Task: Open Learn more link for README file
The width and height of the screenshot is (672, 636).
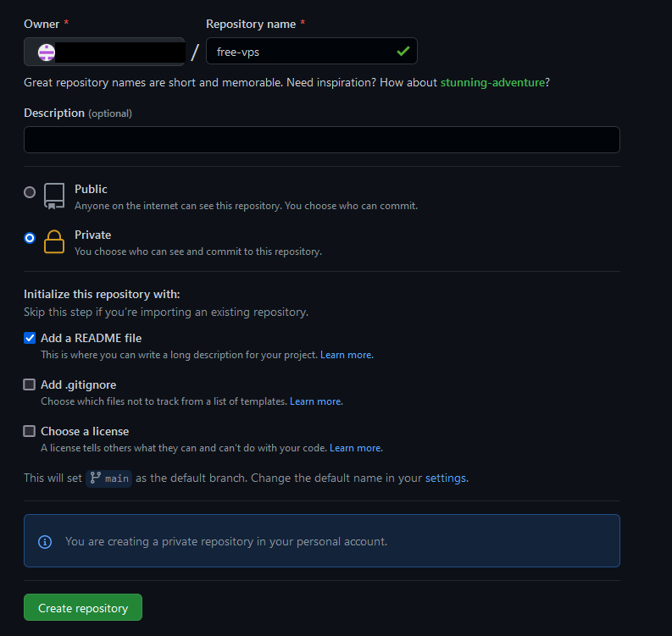Action: click(346, 355)
